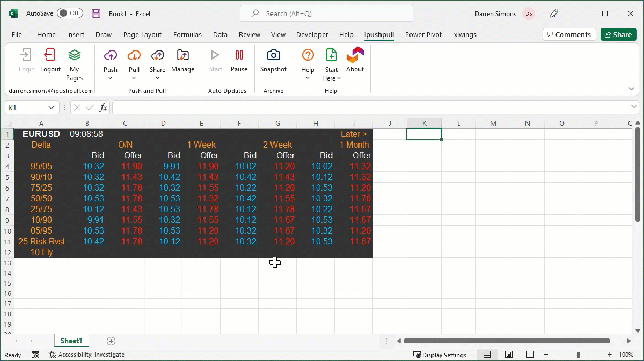Screen dimensions: 644x361
Task: Click the Insert Function fx icon
Action: coord(104,107)
